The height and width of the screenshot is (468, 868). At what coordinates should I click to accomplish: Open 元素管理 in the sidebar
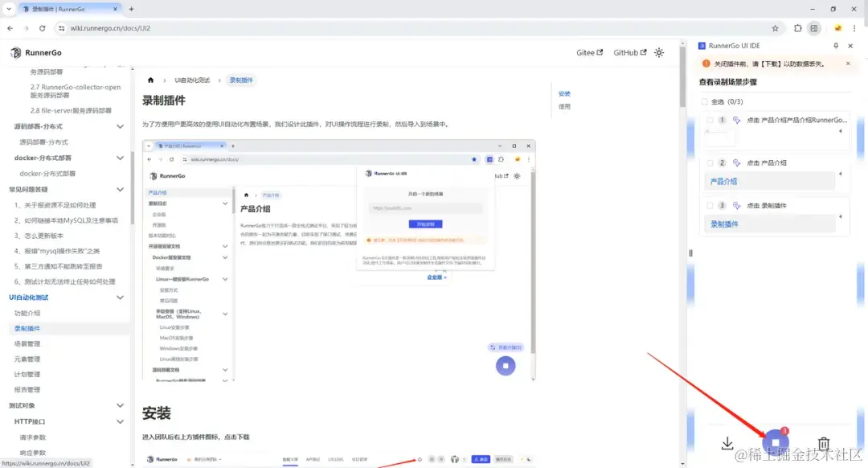[27, 359]
